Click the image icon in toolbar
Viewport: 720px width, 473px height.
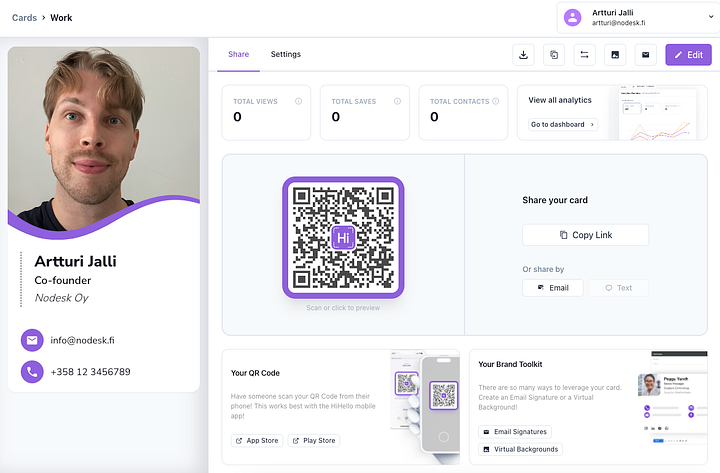615,55
